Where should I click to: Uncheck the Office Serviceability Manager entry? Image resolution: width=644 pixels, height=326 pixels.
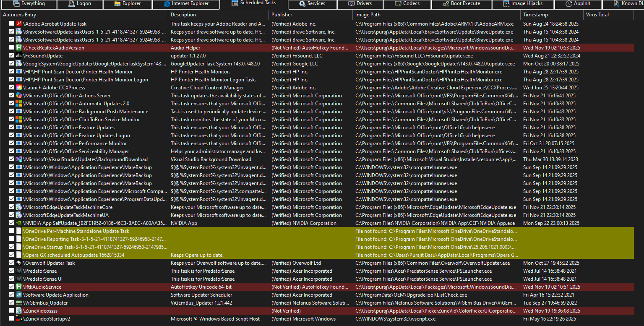[11, 151]
